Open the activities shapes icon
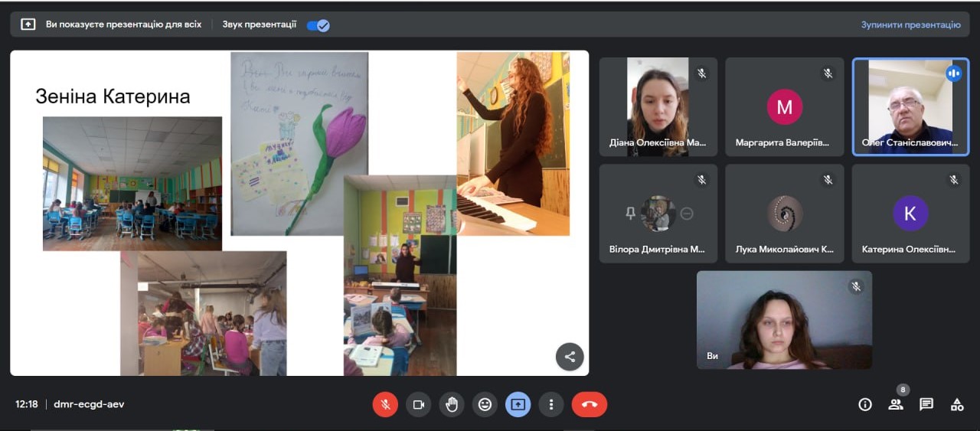The width and height of the screenshot is (980, 431). click(957, 404)
